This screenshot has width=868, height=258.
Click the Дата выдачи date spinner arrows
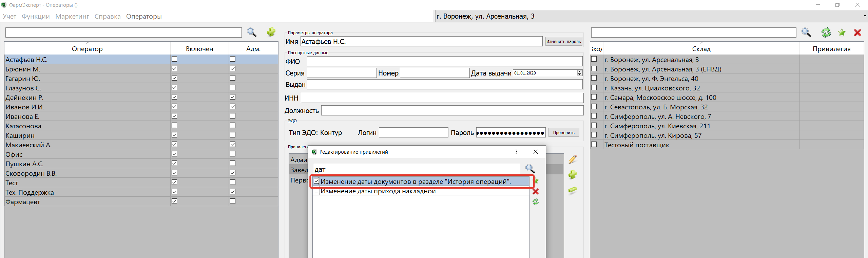(579, 73)
